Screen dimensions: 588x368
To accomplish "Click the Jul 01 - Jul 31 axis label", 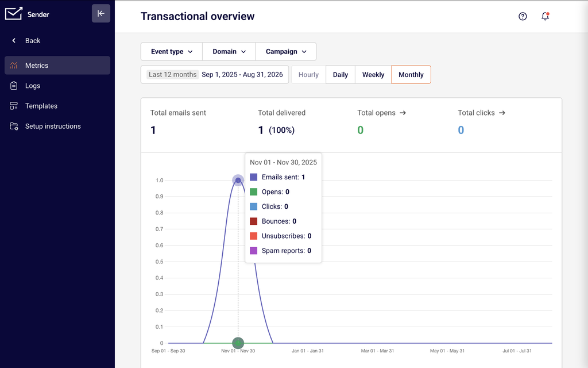I will 517,351.
